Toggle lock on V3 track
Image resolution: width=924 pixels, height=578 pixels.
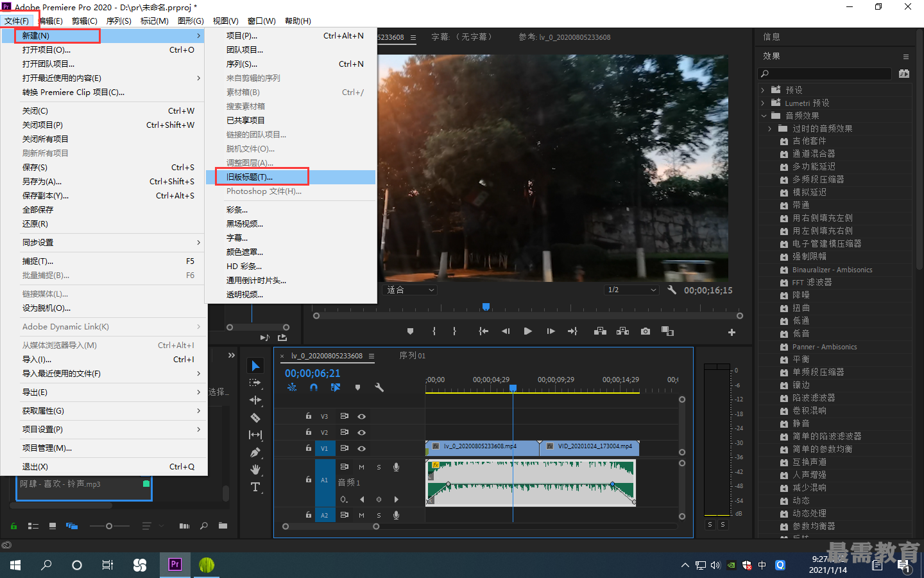pyautogui.click(x=309, y=416)
